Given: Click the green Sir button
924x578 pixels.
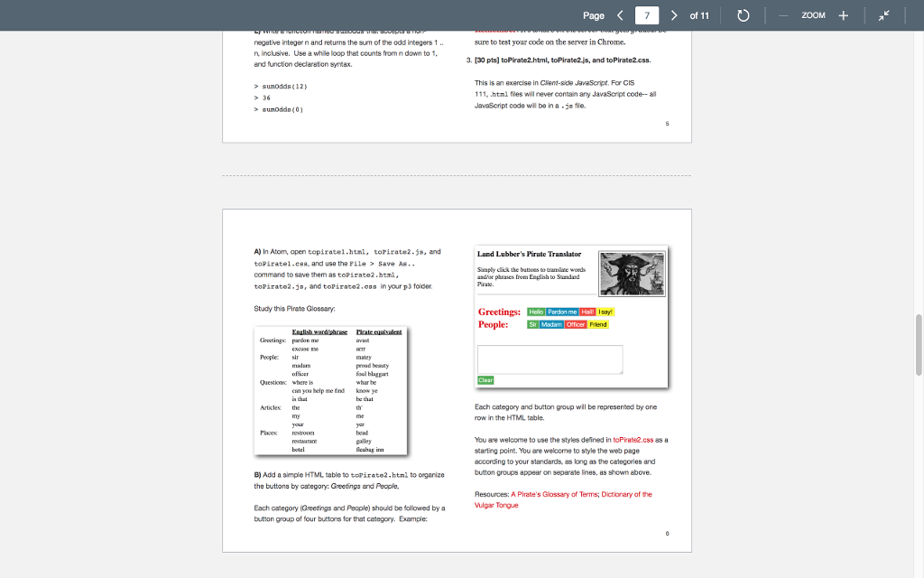Looking at the screenshot, I should tap(532, 324).
